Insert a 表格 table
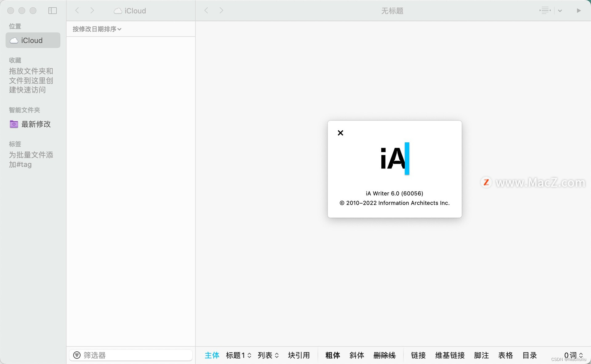This screenshot has height=364, width=591. pyautogui.click(x=505, y=355)
